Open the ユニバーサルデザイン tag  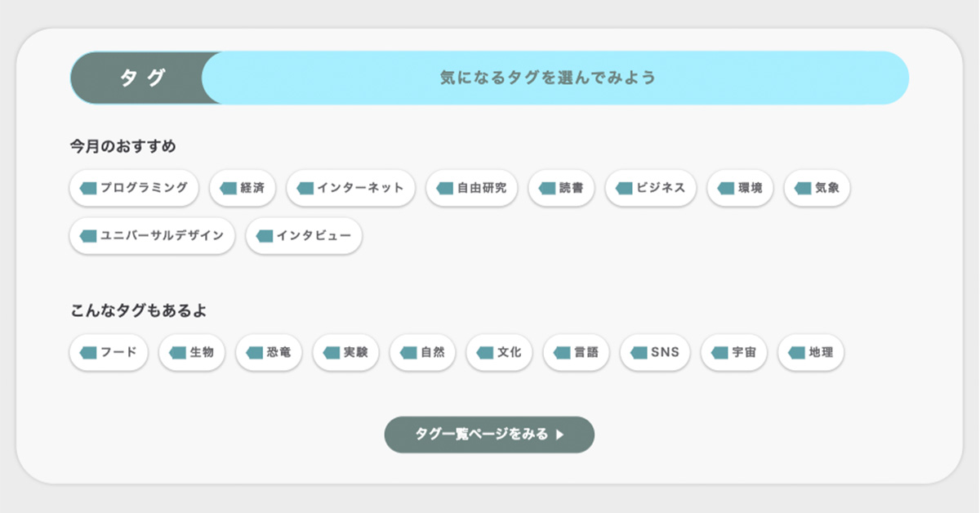[x=152, y=236]
